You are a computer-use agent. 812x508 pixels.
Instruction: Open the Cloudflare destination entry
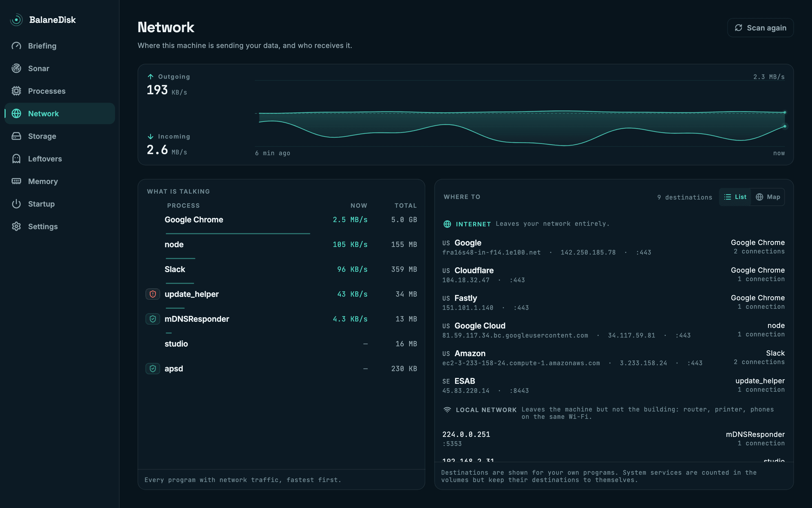pos(613,275)
